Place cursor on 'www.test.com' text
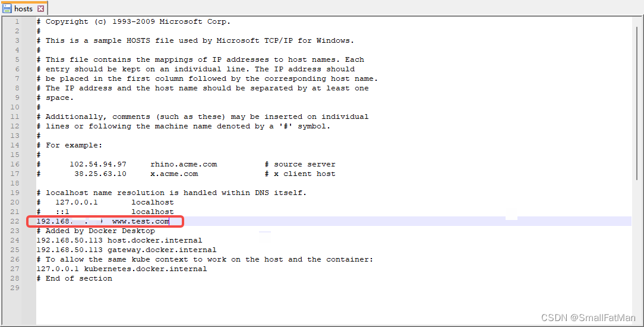Screen dimensions: 644x327 [x=140, y=221]
